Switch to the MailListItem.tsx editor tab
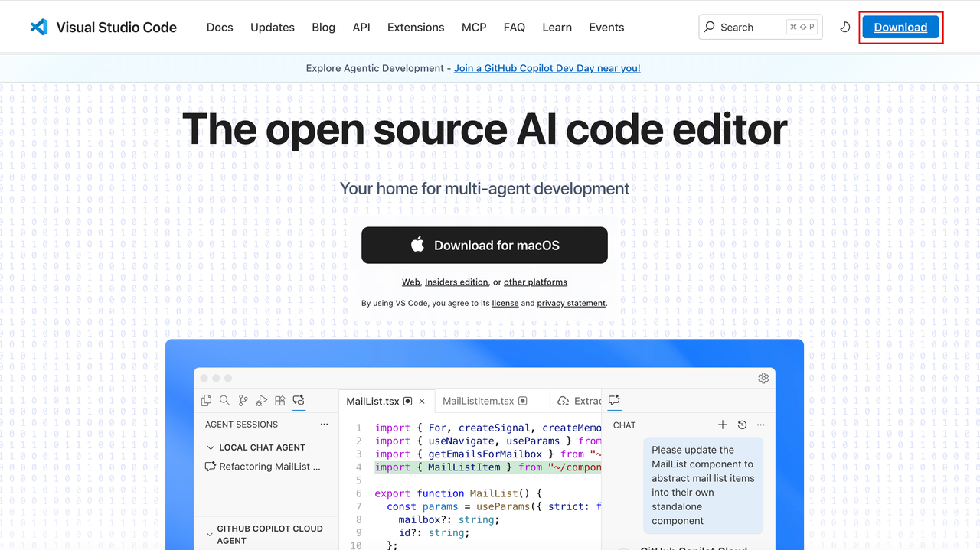 coord(492,401)
